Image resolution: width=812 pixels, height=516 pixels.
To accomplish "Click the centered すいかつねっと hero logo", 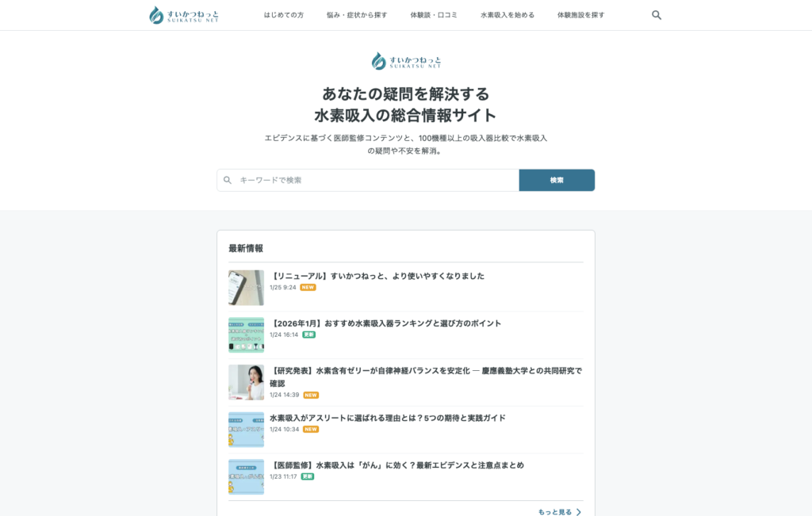I will click(x=406, y=61).
